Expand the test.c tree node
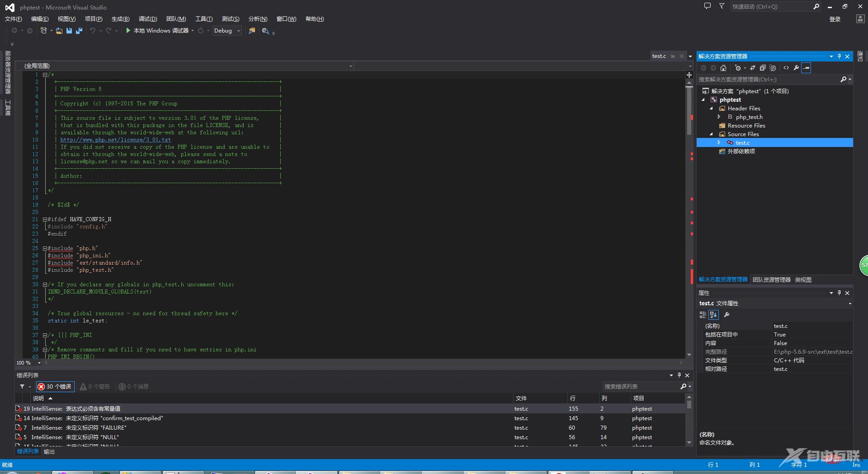The width and height of the screenshot is (868, 474). [719, 142]
